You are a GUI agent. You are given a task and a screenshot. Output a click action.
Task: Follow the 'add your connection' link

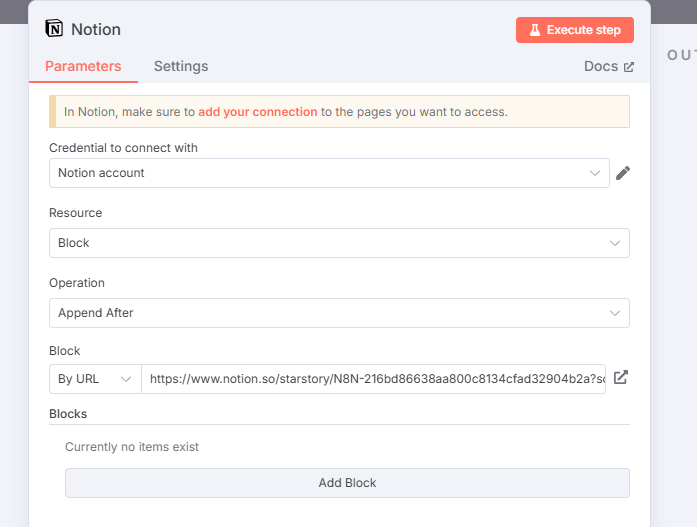258,112
